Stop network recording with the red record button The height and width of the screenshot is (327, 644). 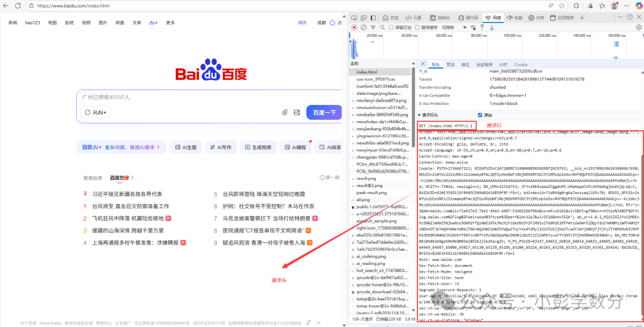tap(354, 27)
